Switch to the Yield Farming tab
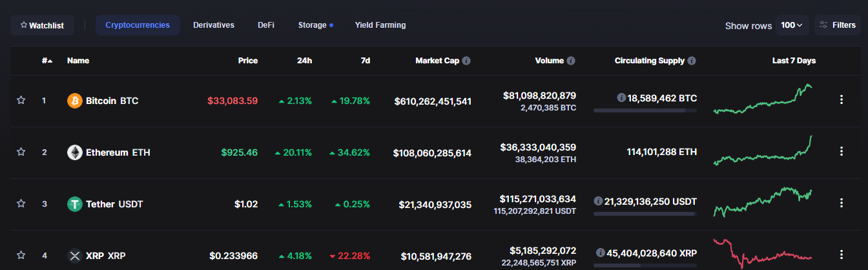868x270 pixels. point(380,25)
